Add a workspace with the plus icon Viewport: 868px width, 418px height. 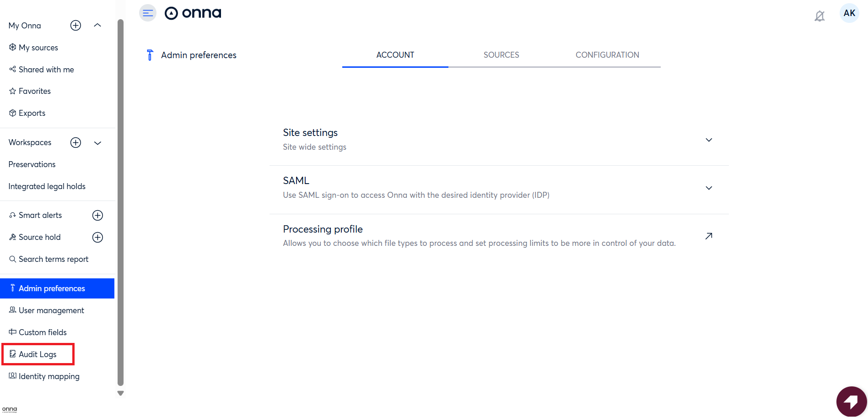tap(76, 143)
